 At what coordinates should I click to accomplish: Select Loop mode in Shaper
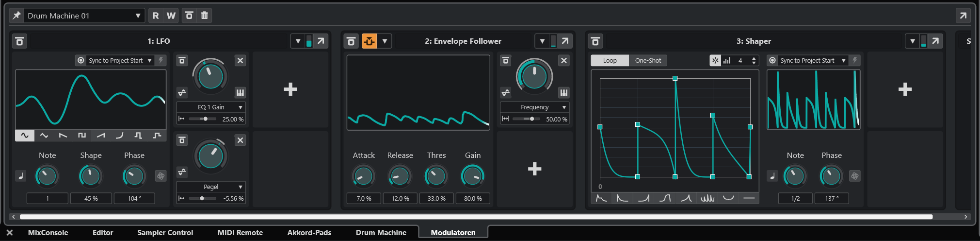coord(610,61)
